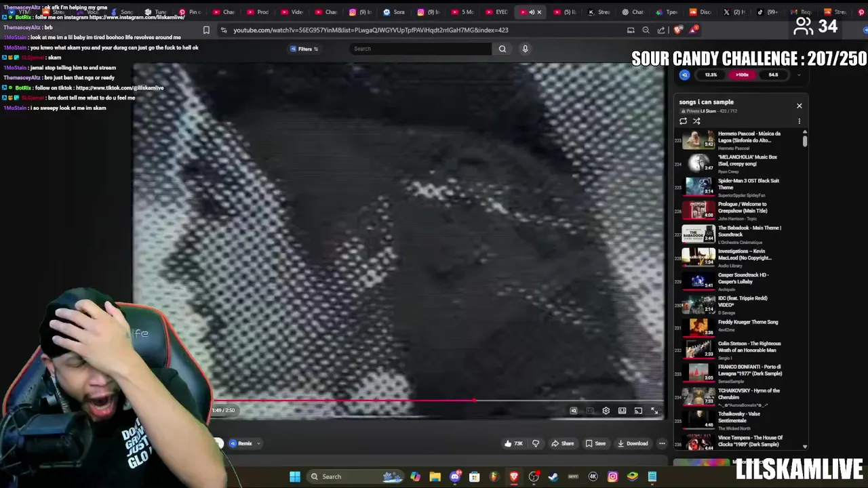Click the Download button under video
The width and height of the screenshot is (868, 488).
click(633, 443)
